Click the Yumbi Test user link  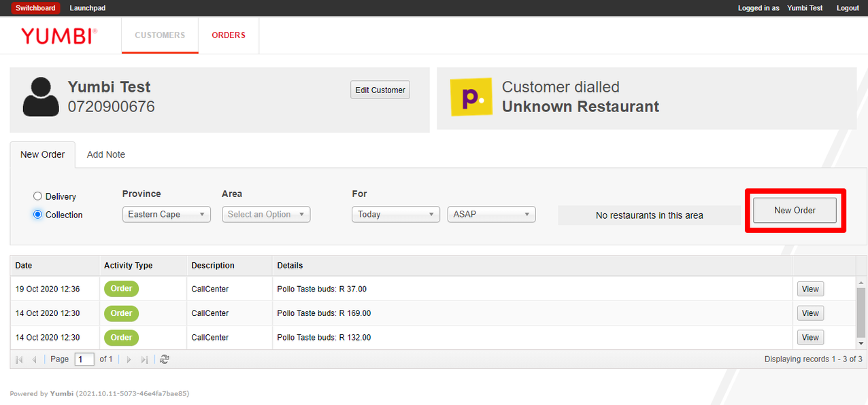coord(805,8)
